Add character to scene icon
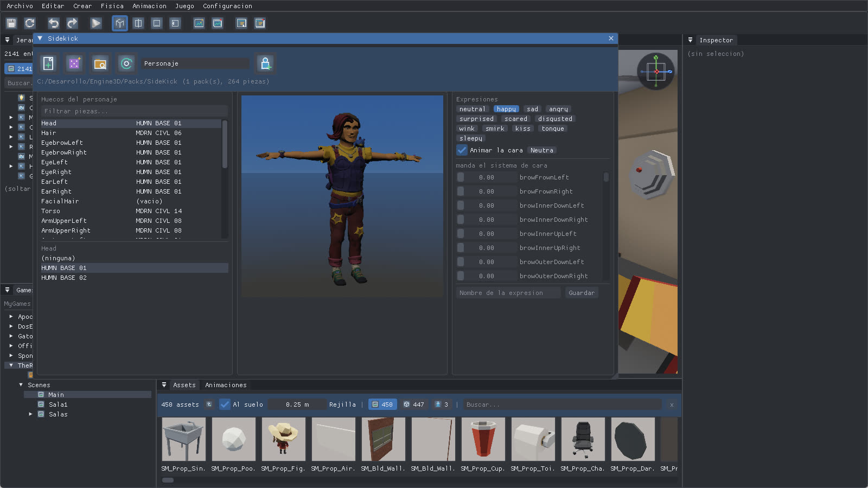Image resolution: width=868 pixels, height=488 pixels. [265, 63]
